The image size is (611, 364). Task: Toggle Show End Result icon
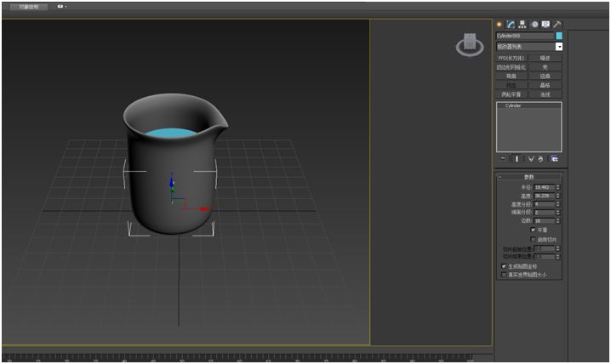517,159
